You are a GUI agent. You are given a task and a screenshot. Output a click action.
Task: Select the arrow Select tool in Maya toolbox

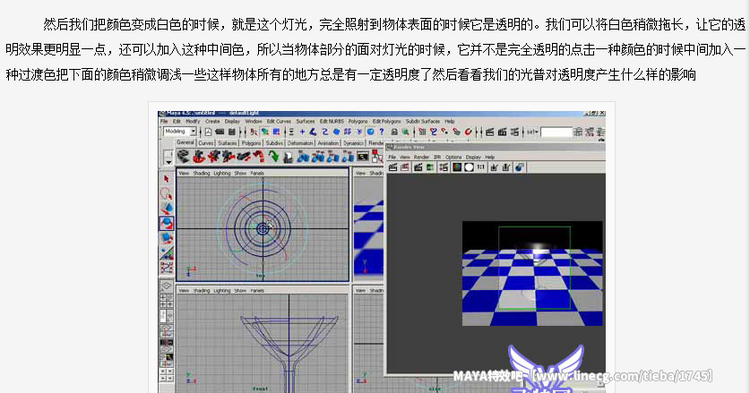166,179
